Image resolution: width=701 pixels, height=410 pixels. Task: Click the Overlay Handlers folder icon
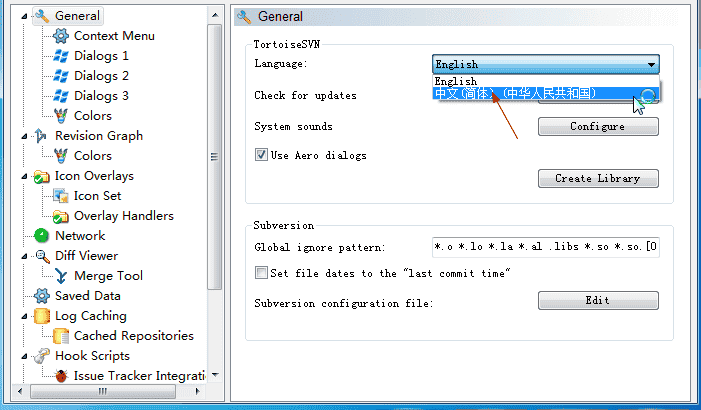click(x=61, y=216)
